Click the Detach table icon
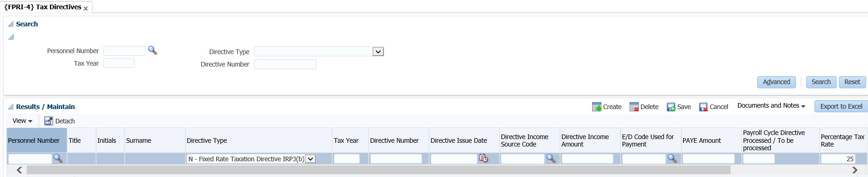 click(48, 121)
